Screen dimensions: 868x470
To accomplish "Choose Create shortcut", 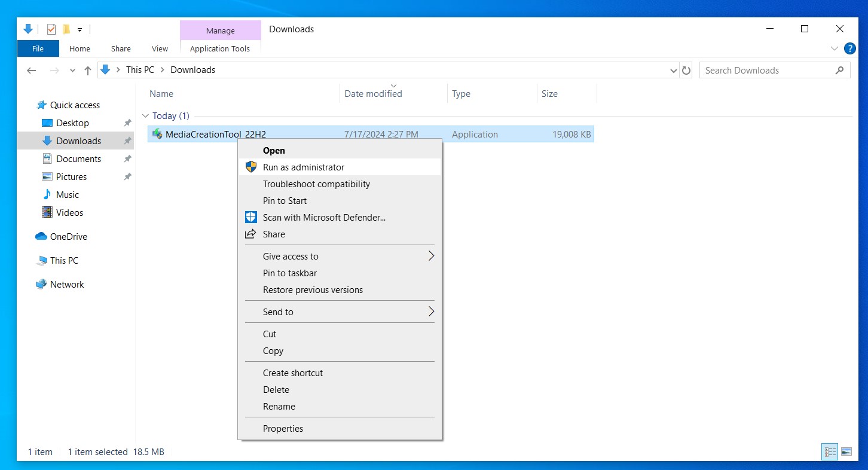I will click(340, 373).
